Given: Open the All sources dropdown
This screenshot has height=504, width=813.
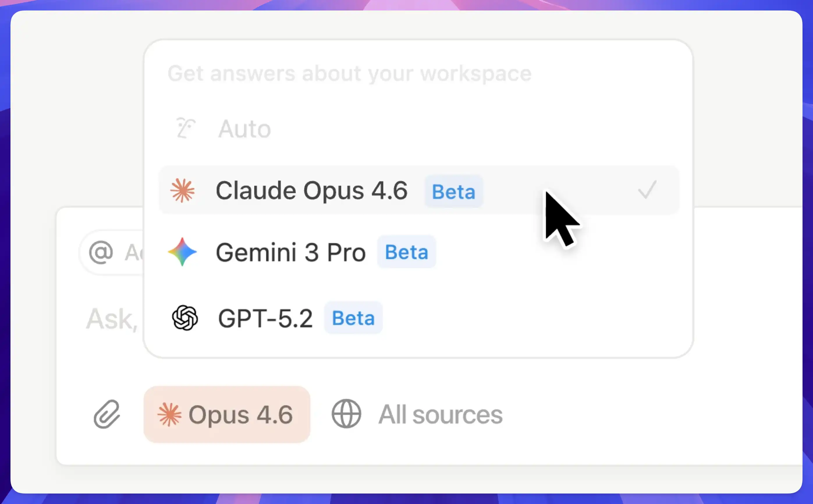Looking at the screenshot, I should pos(440,414).
